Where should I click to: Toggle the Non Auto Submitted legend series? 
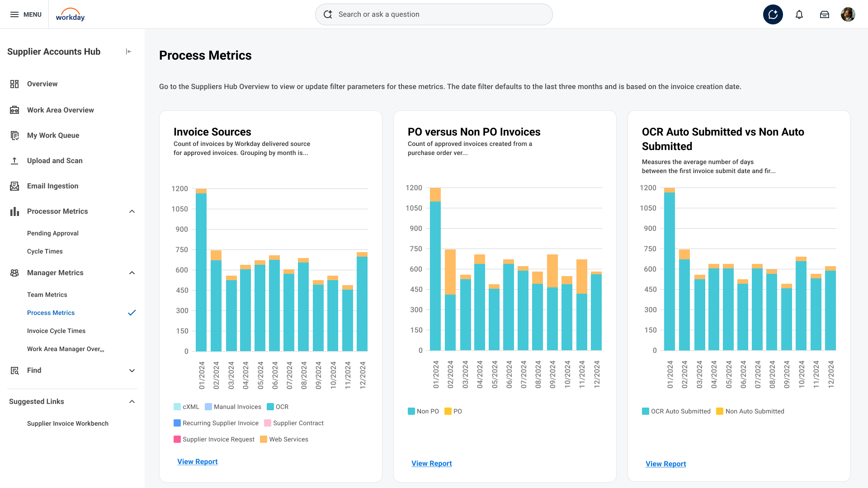[x=750, y=411]
